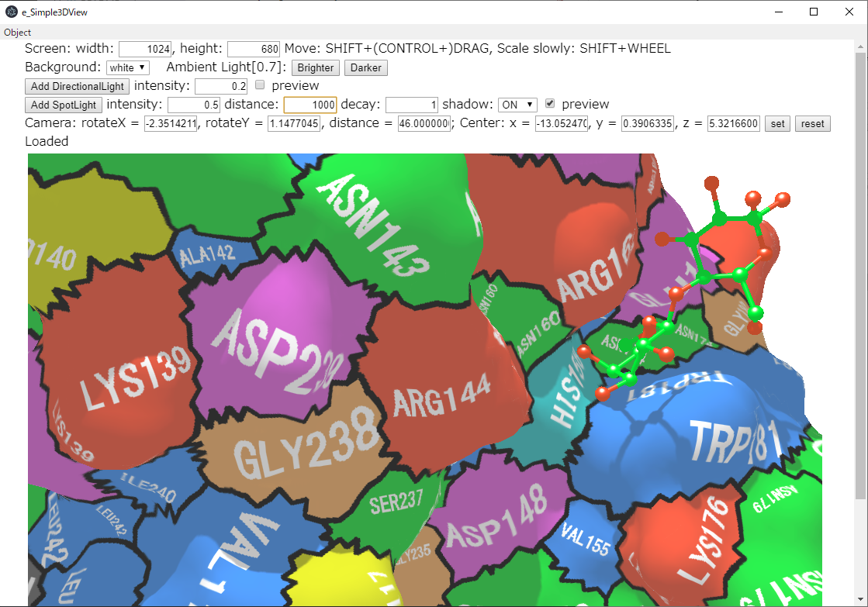The height and width of the screenshot is (607, 868).
Task: Click the Brighter ambient light button
Action: tap(315, 67)
